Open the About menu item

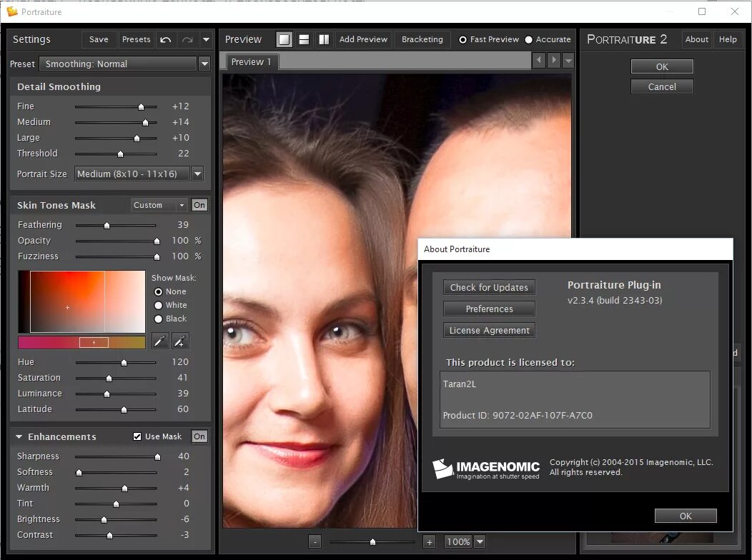(x=696, y=39)
